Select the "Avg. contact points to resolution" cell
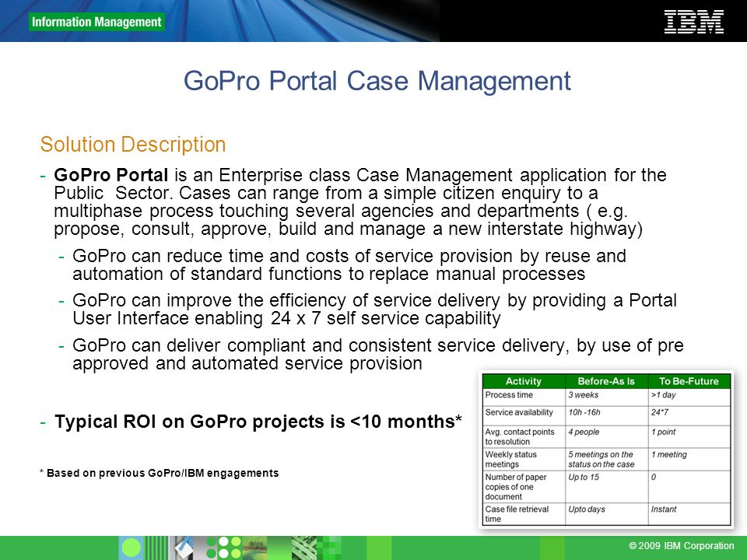747x560 pixels. [x=524, y=436]
